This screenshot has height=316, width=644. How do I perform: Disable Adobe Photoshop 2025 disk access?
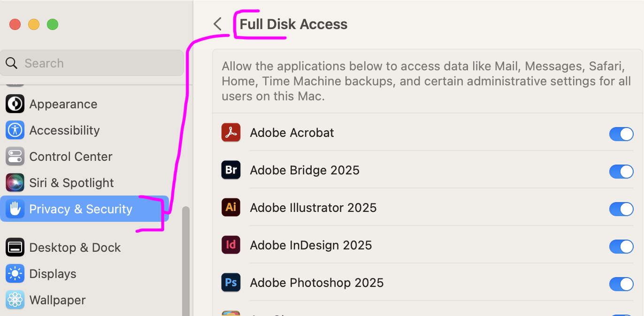pos(621,284)
